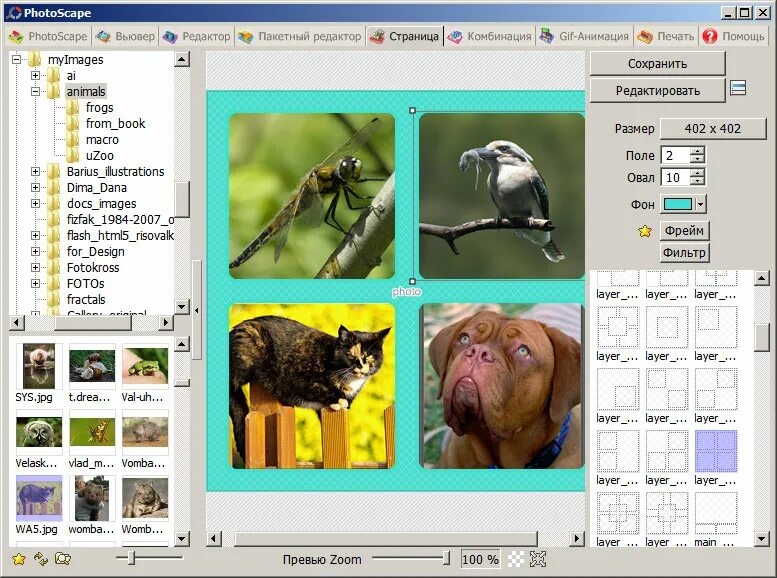Open the Фильтр filter options
Screen dimensions: 777x578
pos(684,253)
